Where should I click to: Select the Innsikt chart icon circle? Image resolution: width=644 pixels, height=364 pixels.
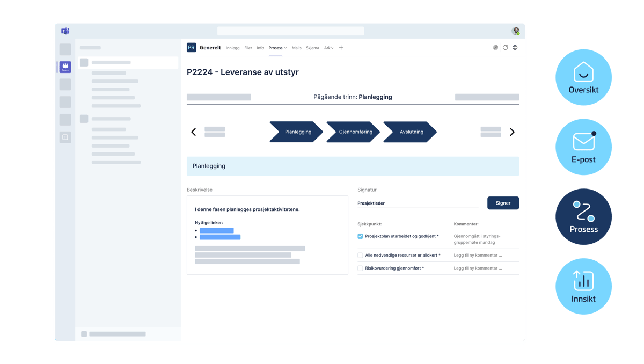tap(583, 286)
